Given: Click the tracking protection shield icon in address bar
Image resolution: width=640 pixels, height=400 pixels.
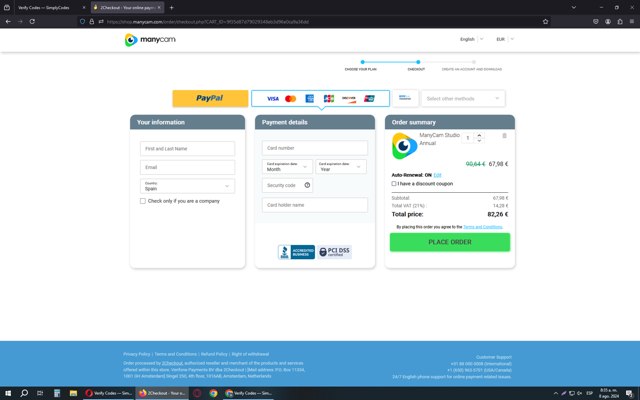Looking at the screenshot, I should 82,21.
